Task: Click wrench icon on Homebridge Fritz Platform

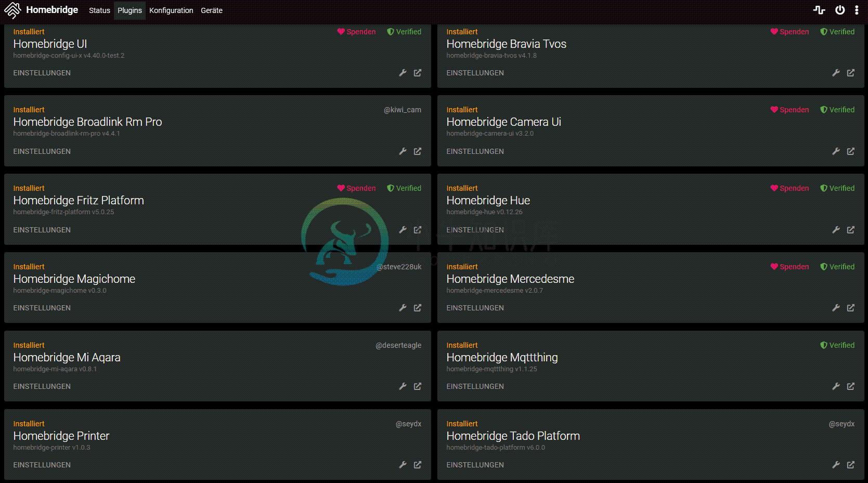Action: click(x=403, y=230)
